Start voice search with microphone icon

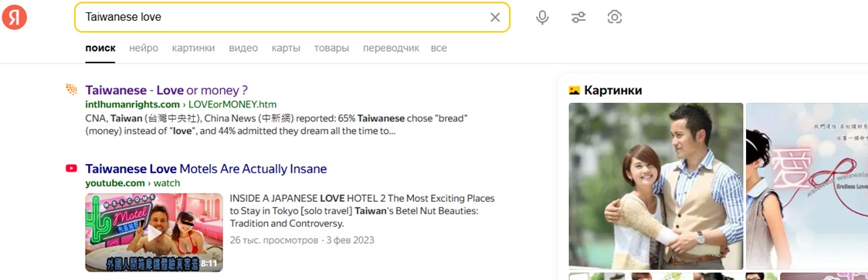coord(542,17)
